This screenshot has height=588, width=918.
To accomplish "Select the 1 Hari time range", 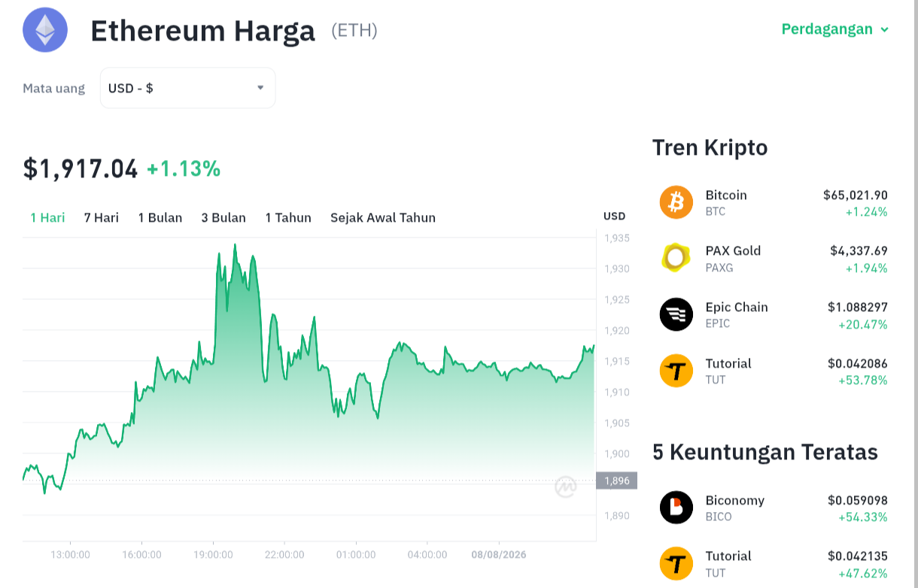I will [47, 217].
